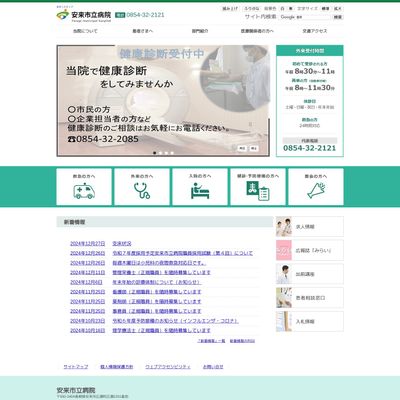The width and height of the screenshot is (400, 400).
Task: Set background colour to white (白)
Action: (x=283, y=9)
